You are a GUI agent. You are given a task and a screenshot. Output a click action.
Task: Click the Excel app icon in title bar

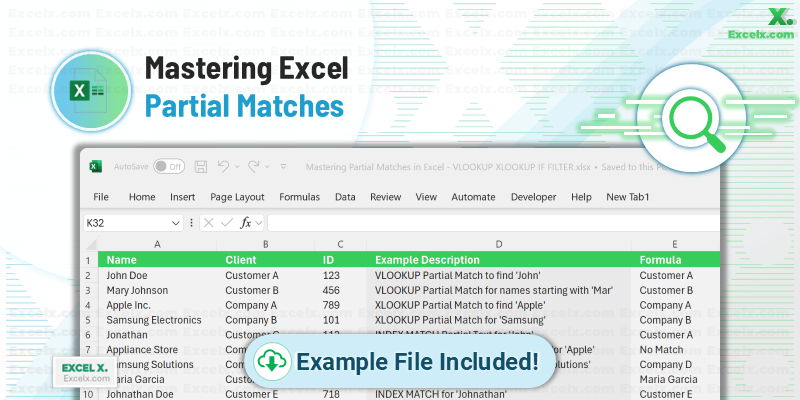coord(95,166)
